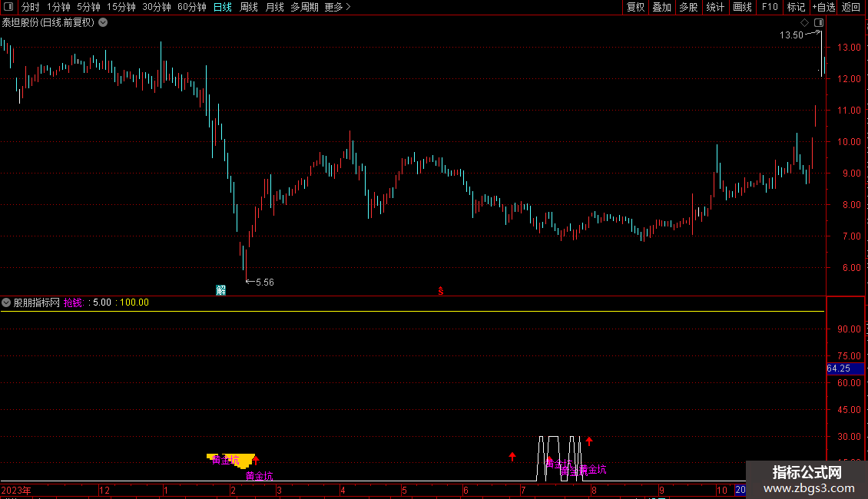Viewport: 868px width, 499px height.
Task: Click the month 10 time axis marker
Action: pos(721,490)
